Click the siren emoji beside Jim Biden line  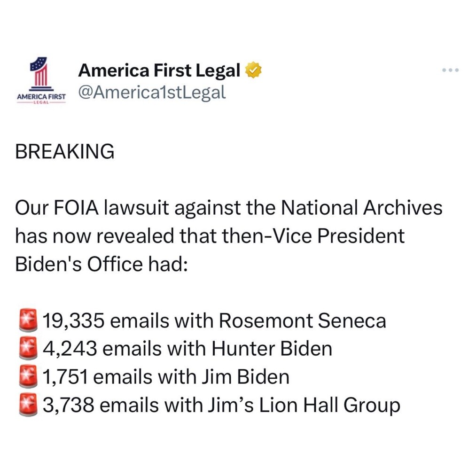(28, 377)
